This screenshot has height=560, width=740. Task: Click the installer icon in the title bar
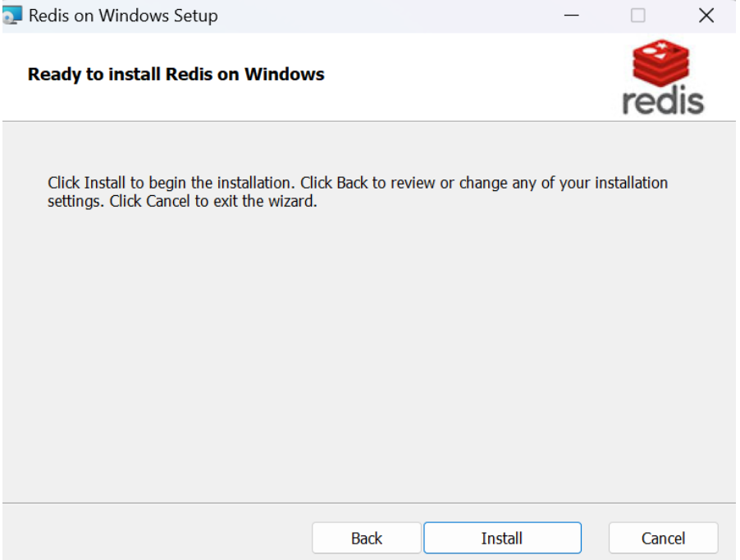[11, 15]
